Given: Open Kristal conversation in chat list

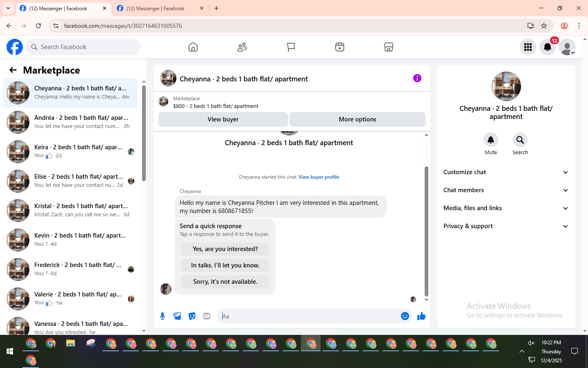Looking at the screenshot, I should point(71,211).
